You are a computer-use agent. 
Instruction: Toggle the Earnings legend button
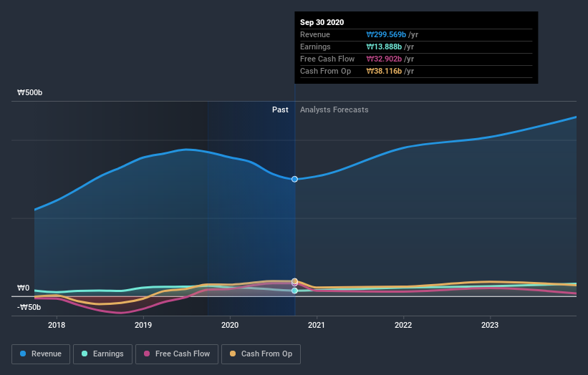[102, 354]
